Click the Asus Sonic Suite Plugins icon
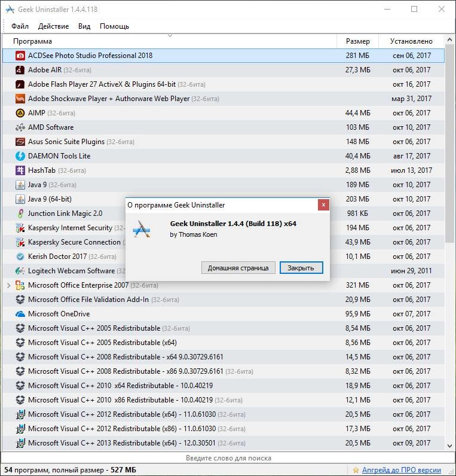Screen dimensions: 456x476 (x=20, y=142)
